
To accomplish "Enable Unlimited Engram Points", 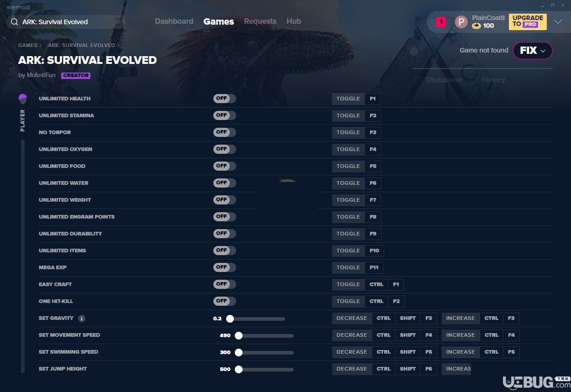I will (x=224, y=217).
